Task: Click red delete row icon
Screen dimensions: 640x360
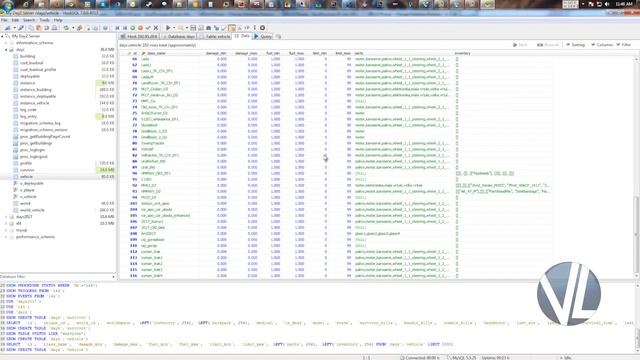Action: pos(140,28)
